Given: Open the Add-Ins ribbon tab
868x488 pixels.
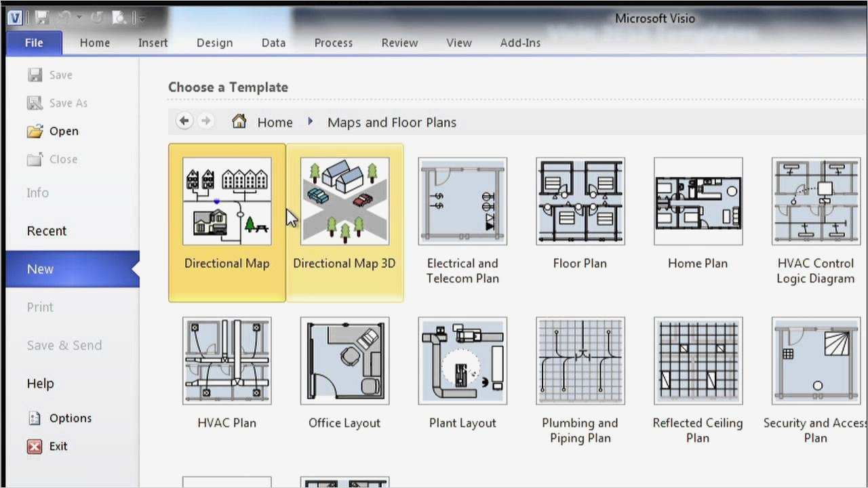Looking at the screenshot, I should [521, 43].
